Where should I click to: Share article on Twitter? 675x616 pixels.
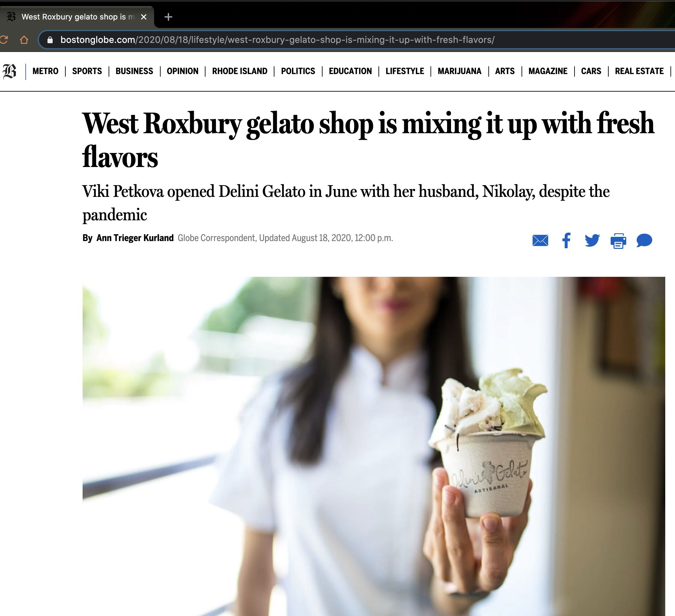pos(592,240)
